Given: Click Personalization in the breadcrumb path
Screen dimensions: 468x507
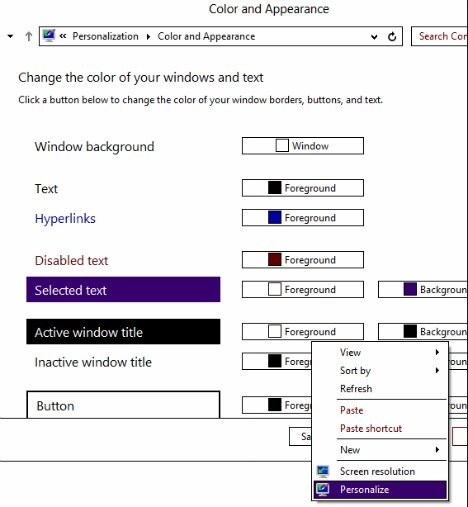Looking at the screenshot, I should 105,36.
